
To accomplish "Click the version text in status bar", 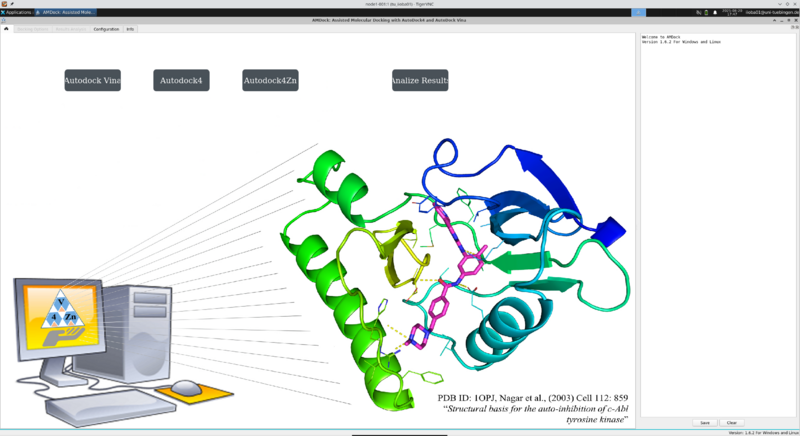I will pos(763,433).
